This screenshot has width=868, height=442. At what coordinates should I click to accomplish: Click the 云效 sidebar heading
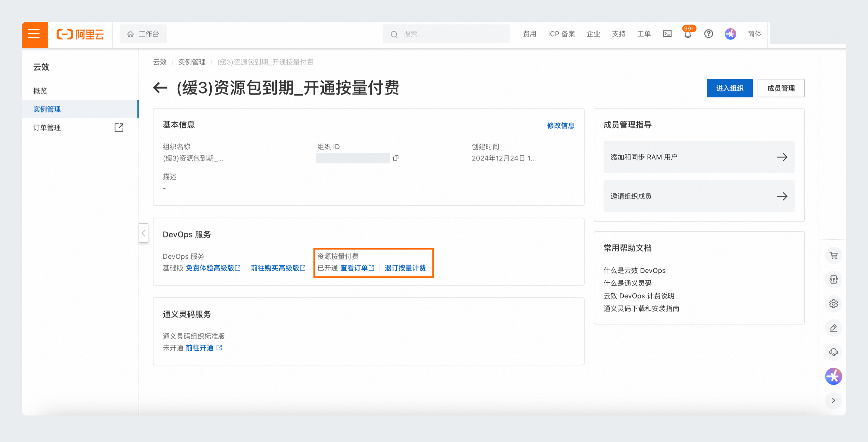pyautogui.click(x=41, y=67)
